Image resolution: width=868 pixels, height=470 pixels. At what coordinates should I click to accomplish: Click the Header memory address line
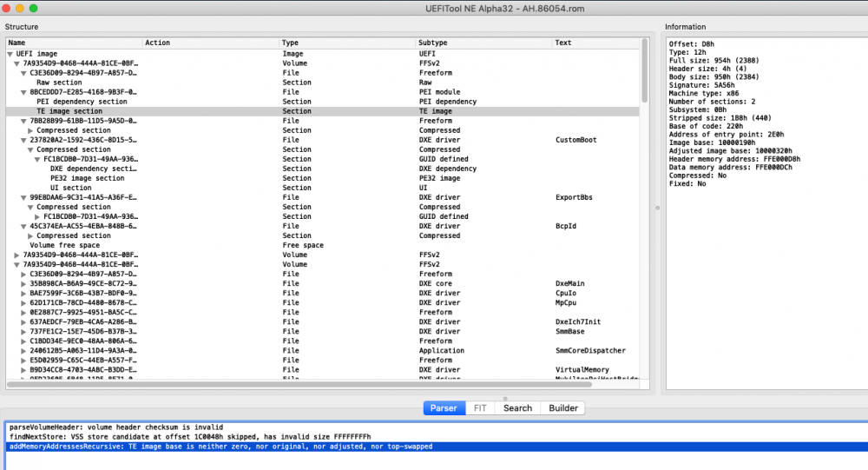(x=734, y=159)
